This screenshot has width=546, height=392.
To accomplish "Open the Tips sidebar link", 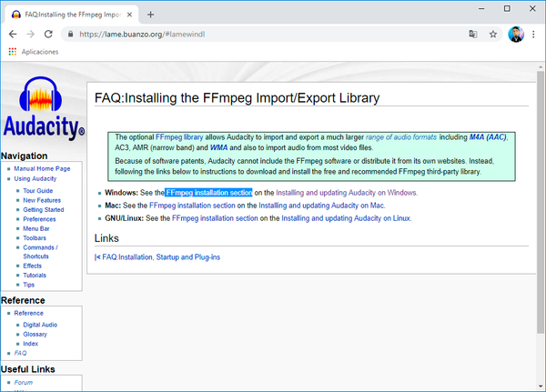I will (x=28, y=285).
